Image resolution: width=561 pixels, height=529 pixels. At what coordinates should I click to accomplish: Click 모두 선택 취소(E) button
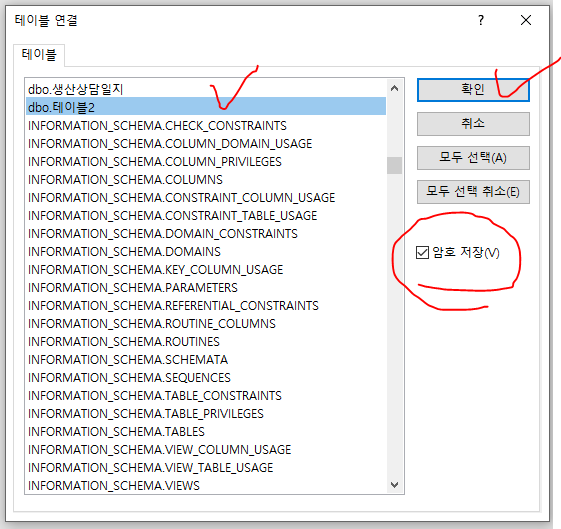[x=473, y=192]
